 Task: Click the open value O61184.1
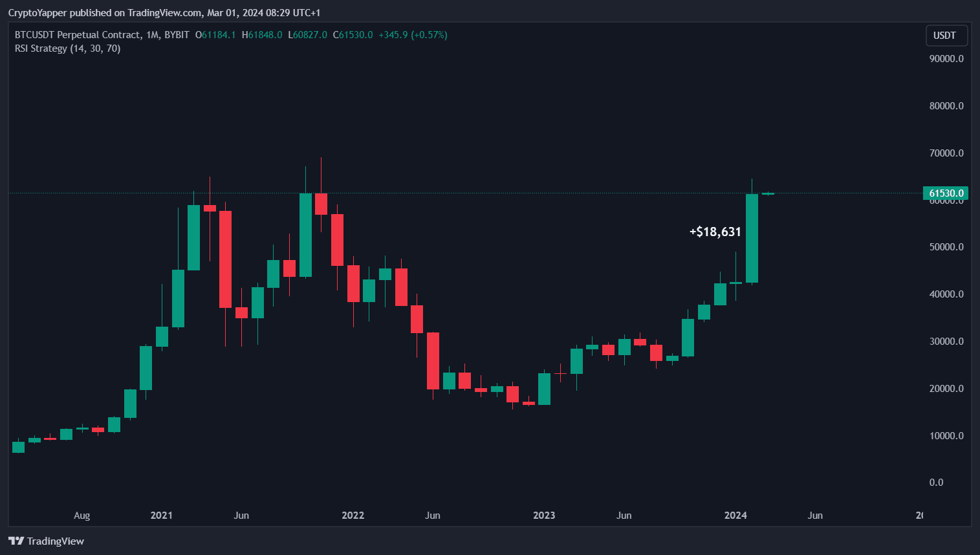[215, 35]
